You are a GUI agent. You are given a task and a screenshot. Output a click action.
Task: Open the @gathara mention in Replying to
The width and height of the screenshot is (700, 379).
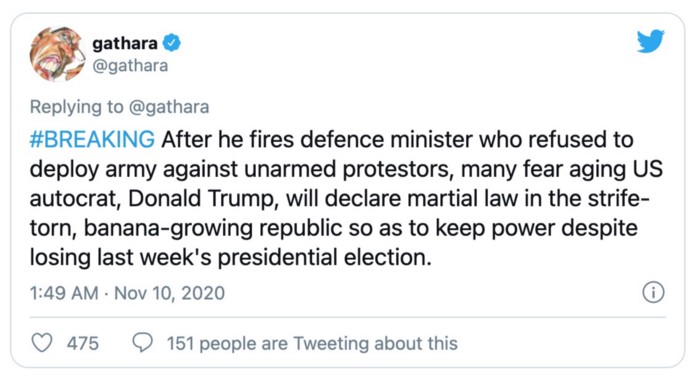tap(169, 107)
